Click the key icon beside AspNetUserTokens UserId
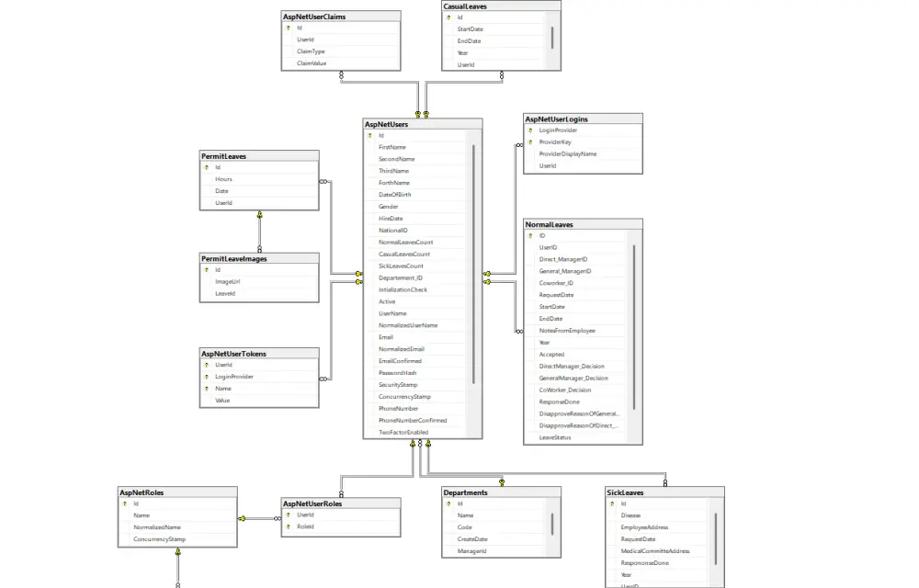This screenshot has width=919, height=588. (x=207, y=364)
